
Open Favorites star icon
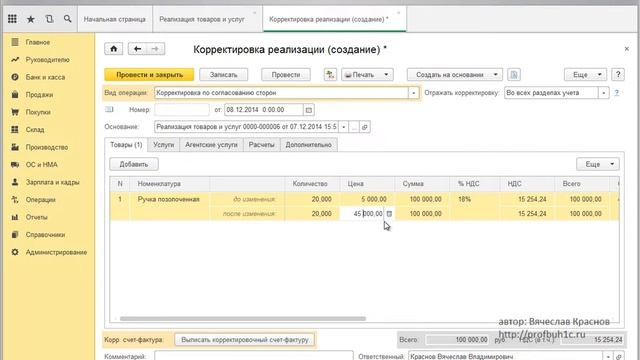[31, 19]
